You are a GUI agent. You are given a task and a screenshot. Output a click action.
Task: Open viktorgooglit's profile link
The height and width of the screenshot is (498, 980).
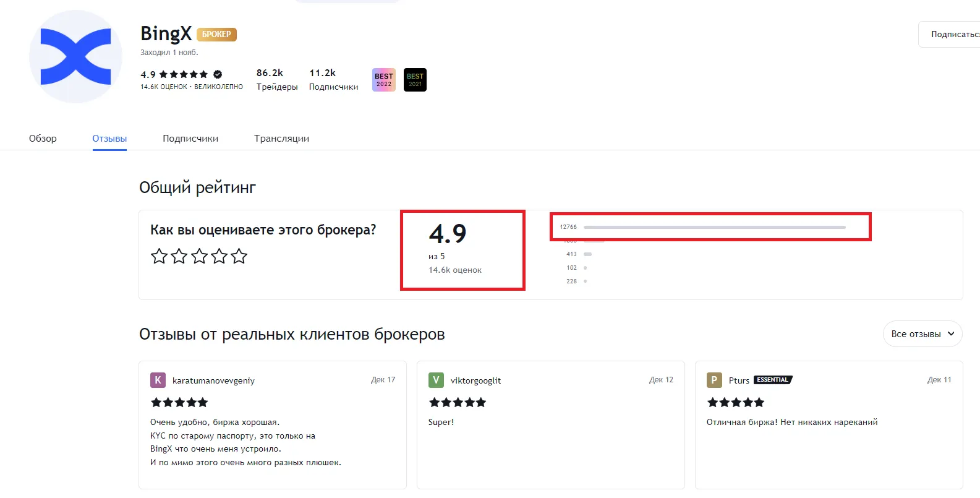click(475, 380)
